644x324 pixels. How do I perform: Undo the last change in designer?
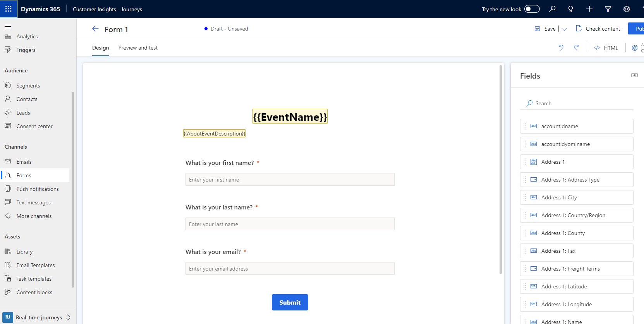click(561, 48)
